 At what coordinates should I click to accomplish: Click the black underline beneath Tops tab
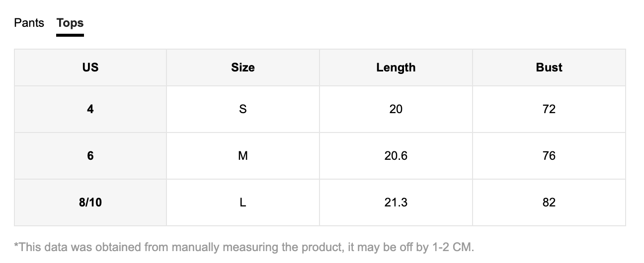tap(70, 35)
